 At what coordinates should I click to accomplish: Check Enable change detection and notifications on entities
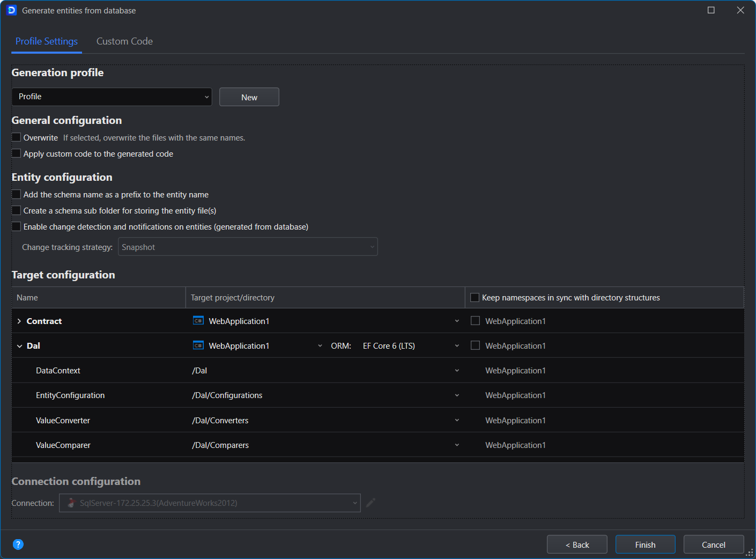16,226
